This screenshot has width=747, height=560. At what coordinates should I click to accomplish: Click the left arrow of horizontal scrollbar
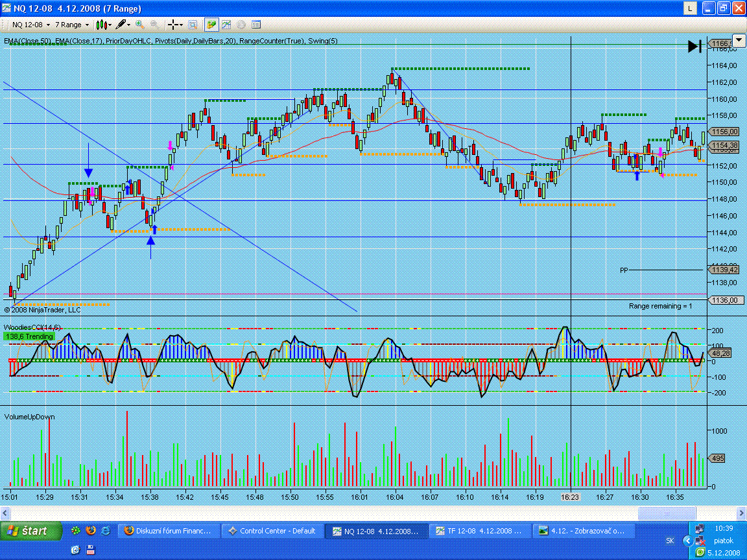point(5,513)
